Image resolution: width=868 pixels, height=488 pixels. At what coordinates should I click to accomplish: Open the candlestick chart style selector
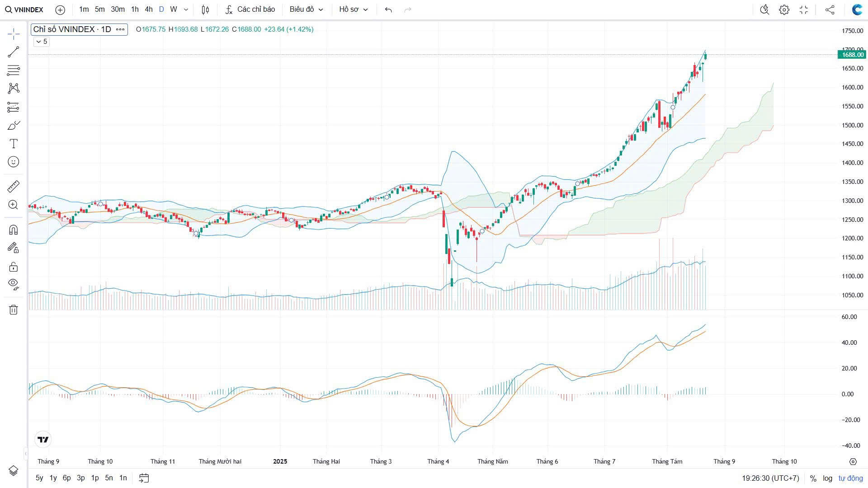click(x=205, y=9)
